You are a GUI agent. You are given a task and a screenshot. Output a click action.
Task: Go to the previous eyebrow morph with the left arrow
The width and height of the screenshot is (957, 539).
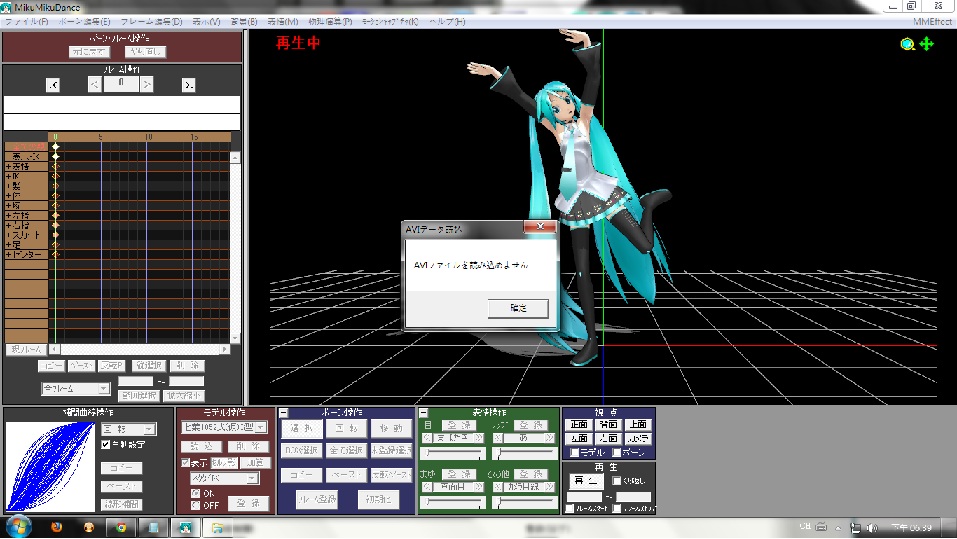coord(427,487)
